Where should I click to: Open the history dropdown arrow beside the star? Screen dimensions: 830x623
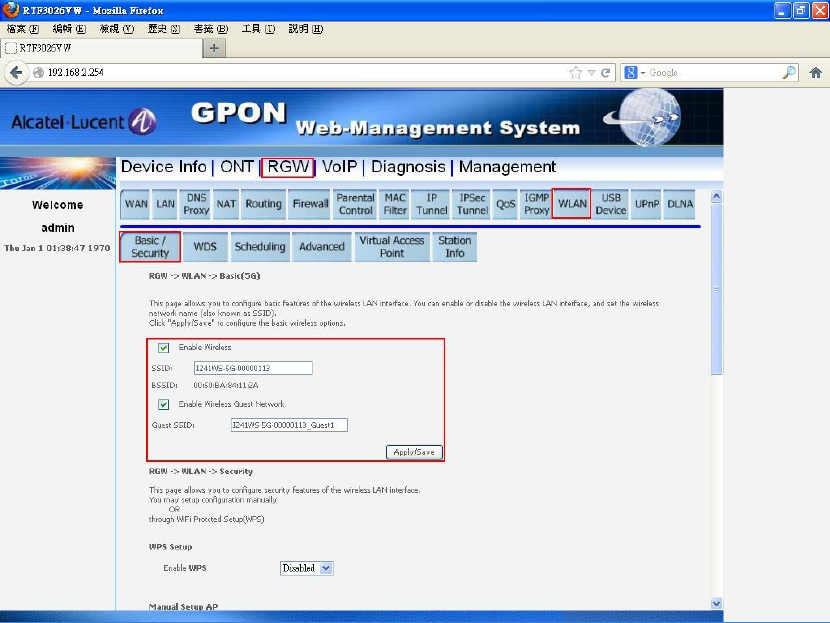[591, 73]
